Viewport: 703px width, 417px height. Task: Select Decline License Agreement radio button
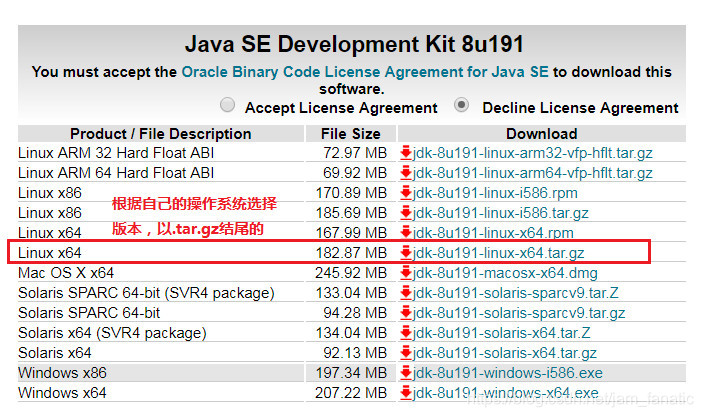click(461, 105)
